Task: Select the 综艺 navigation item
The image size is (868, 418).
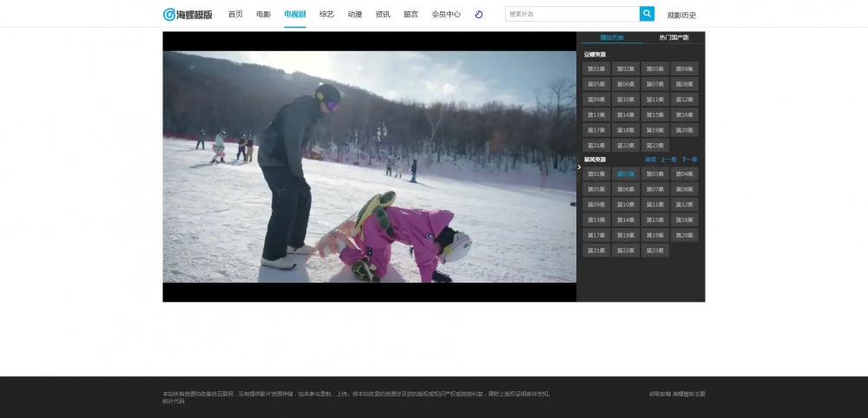Action: 326,14
